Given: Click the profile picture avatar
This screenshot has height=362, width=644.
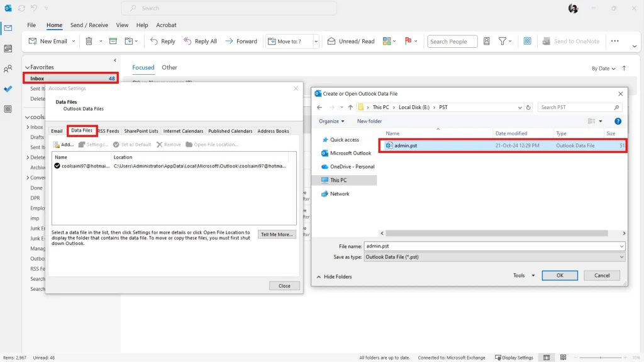Looking at the screenshot, I should tap(574, 8).
